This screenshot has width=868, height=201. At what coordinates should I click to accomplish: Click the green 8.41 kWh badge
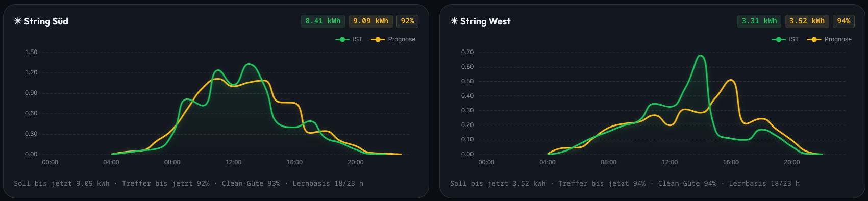(x=323, y=21)
